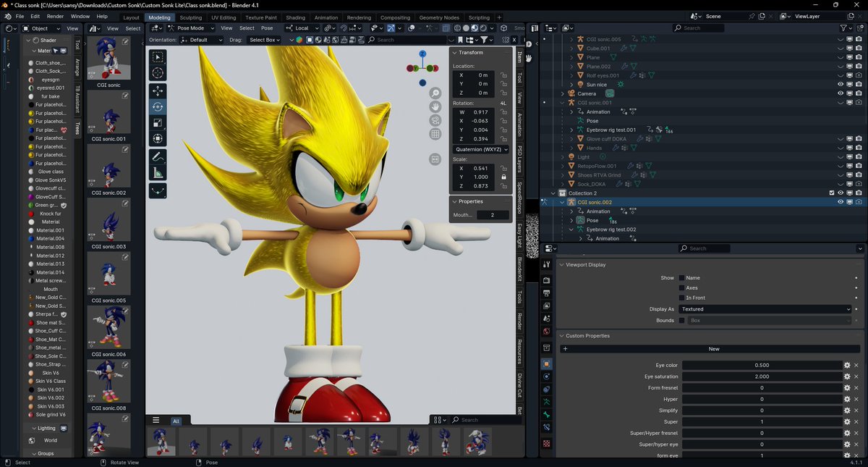Add a New custom property

tap(709, 349)
